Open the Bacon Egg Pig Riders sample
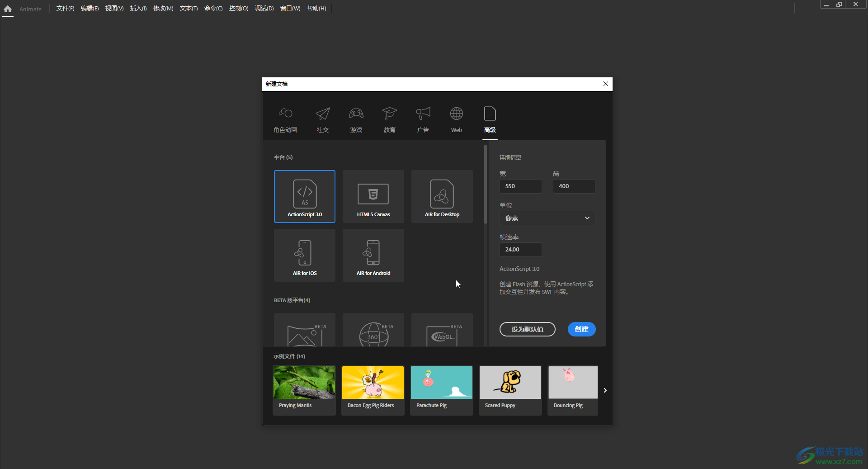Image resolution: width=868 pixels, height=469 pixels. pos(373,390)
